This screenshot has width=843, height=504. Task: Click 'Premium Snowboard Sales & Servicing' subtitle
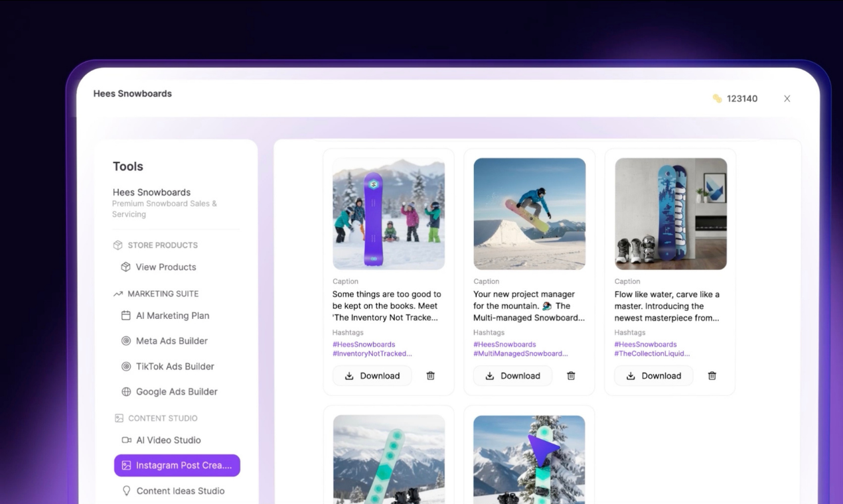[165, 209]
